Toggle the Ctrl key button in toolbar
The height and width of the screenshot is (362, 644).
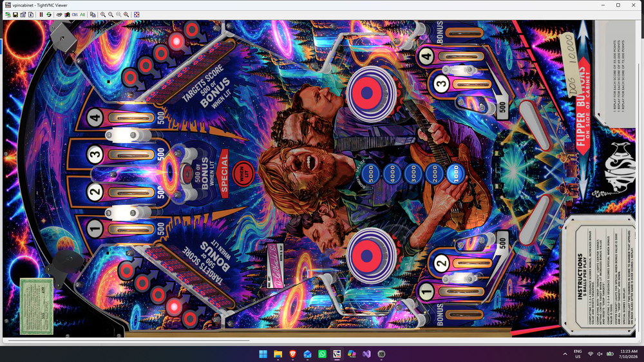click(75, 14)
